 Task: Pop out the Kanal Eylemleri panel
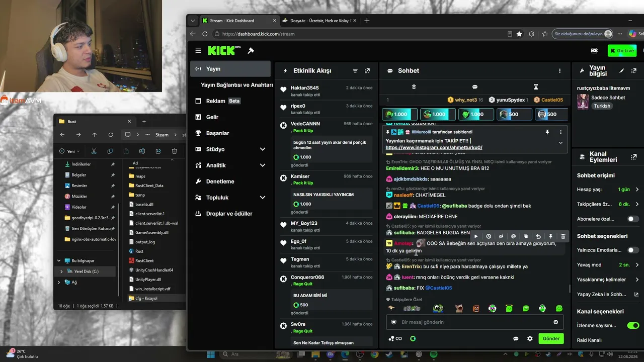(x=634, y=157)
